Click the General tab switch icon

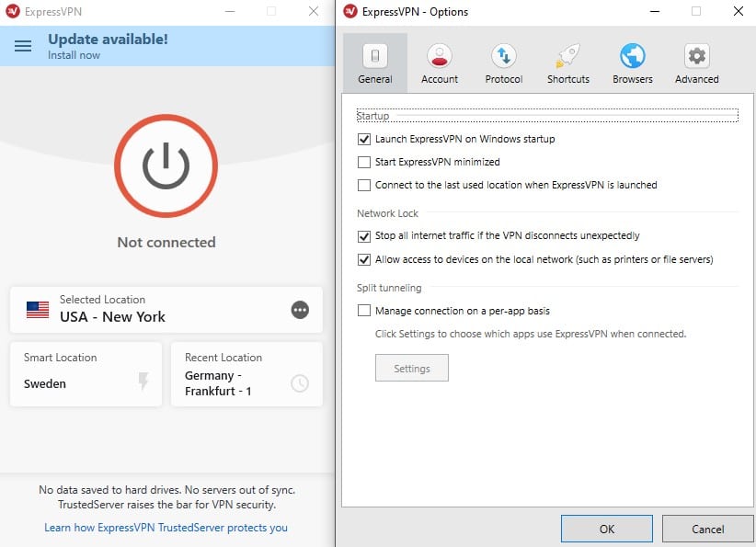pos(375,56)
